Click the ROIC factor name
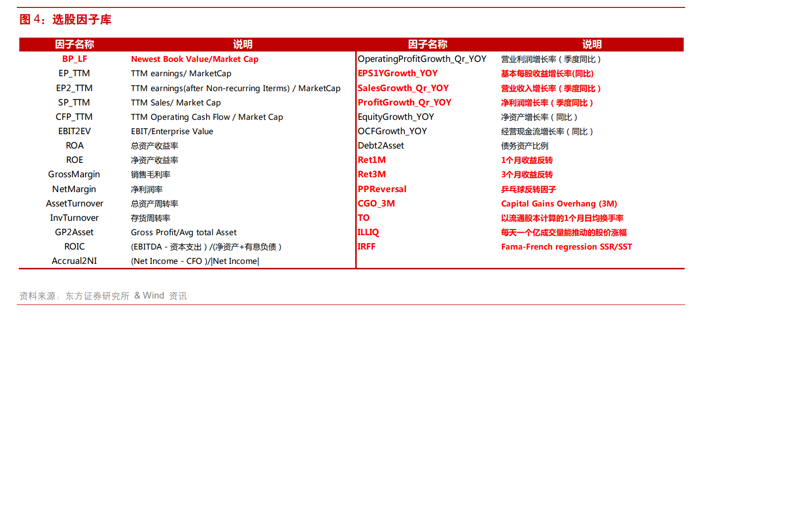Screen dimensions: 812x507 click(x=74, y=247)
